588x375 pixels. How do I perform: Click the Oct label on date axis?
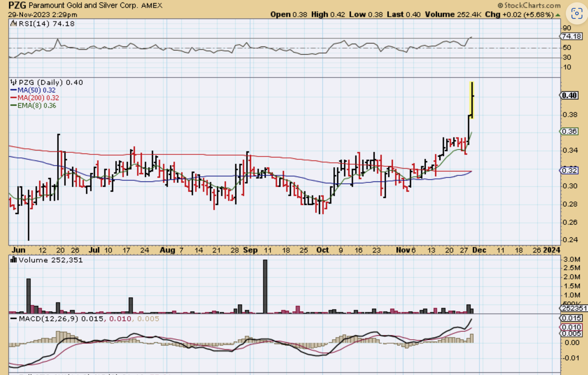coord(322,250)
